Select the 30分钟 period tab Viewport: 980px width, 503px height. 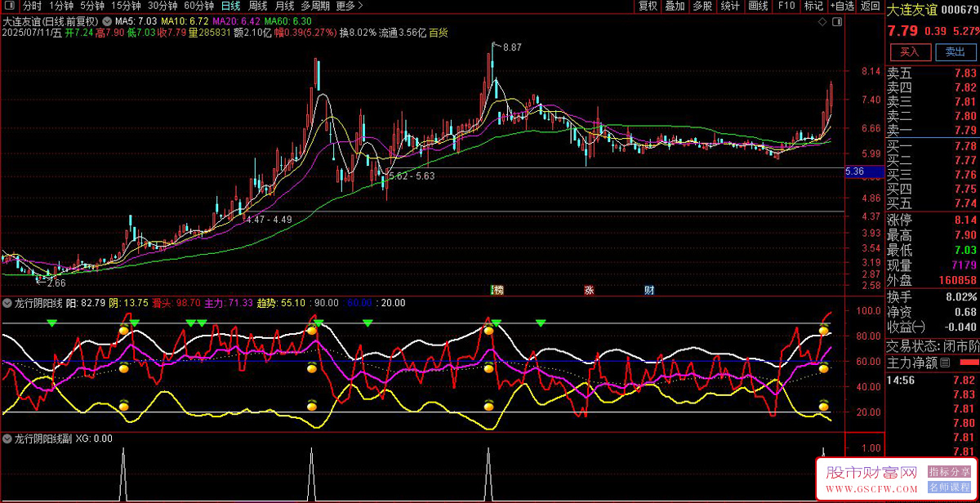click(163, 6)
